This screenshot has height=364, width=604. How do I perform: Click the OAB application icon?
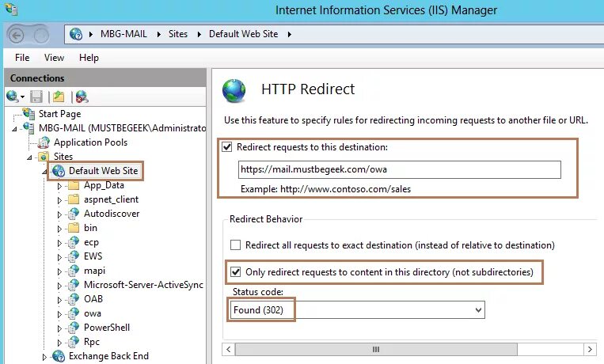pyautogui.click(x=73, y=299)
